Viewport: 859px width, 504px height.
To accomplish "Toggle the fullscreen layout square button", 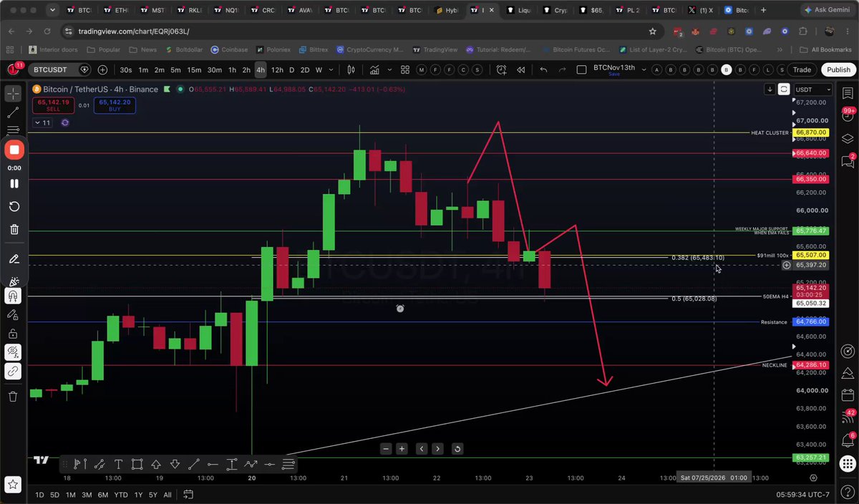I will [581, 69].
